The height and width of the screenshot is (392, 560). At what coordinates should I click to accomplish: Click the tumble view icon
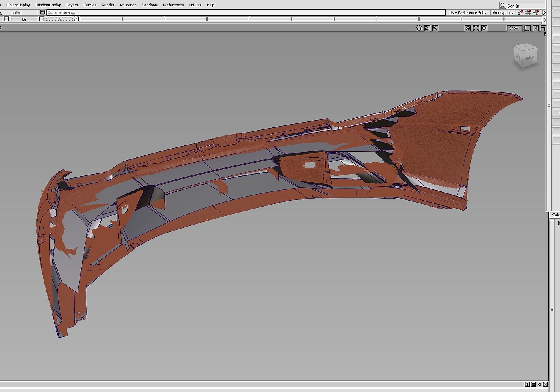pos(468,28)
